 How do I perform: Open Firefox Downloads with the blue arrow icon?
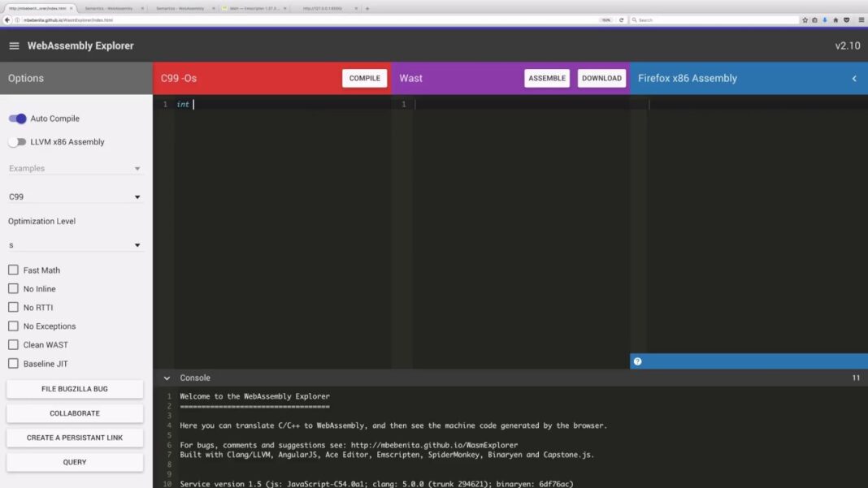[x=825, y=19]
